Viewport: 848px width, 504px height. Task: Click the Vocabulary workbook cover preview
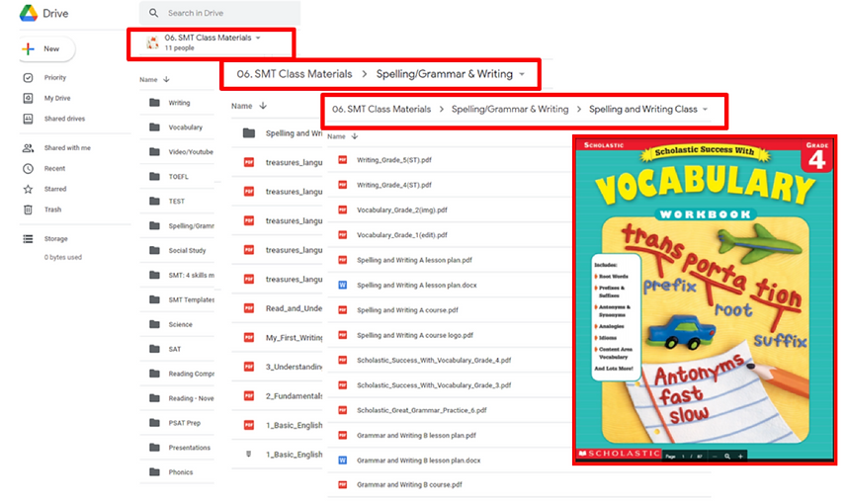coord(705,299)
